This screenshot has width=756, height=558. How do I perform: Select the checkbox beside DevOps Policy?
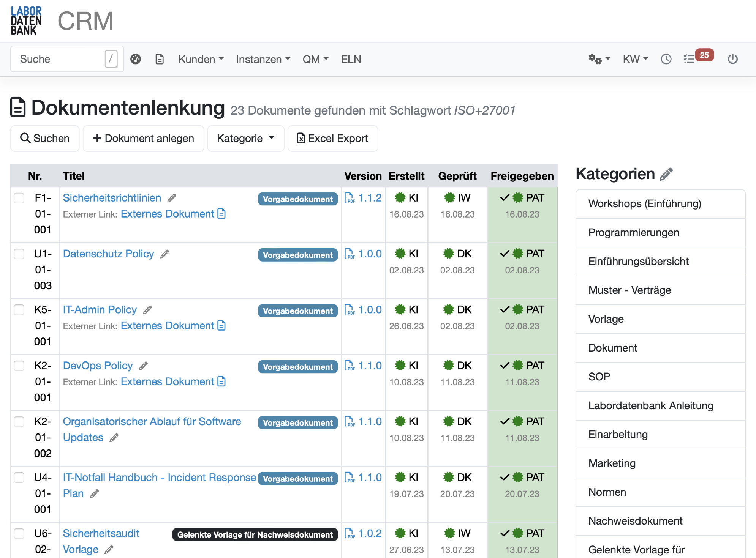(x=19, y=366)
